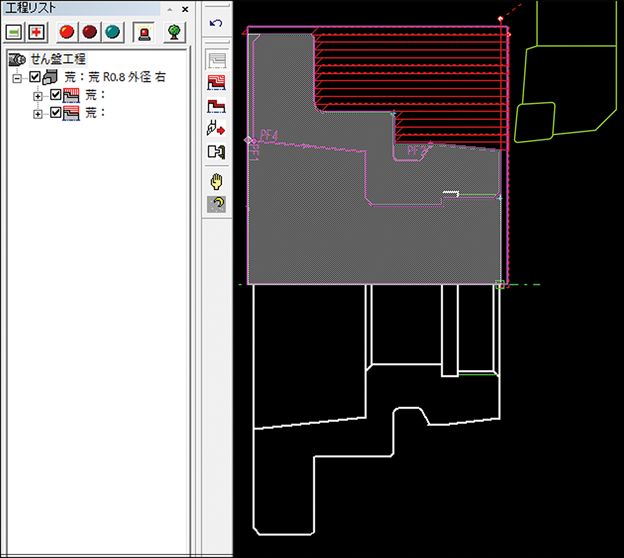
Task: Click the tool with red arrow icon
Action: (x=216, y=128)
